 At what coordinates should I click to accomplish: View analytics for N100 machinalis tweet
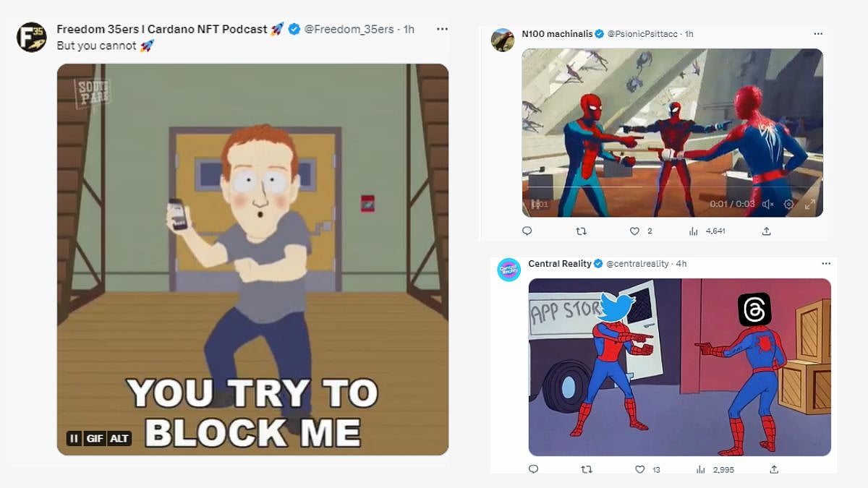[693, 231]
